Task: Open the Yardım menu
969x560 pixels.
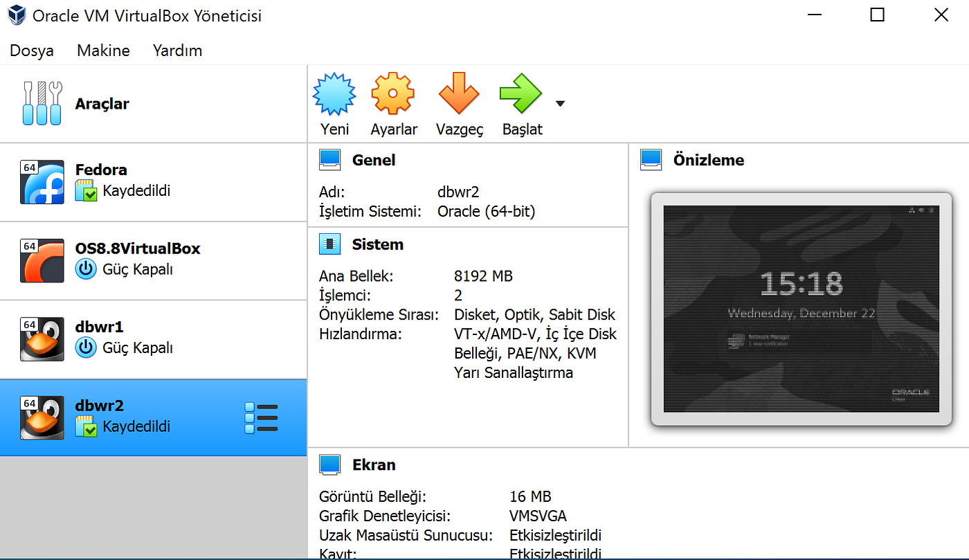Action: pyautogui.click(x=177, y=51)
